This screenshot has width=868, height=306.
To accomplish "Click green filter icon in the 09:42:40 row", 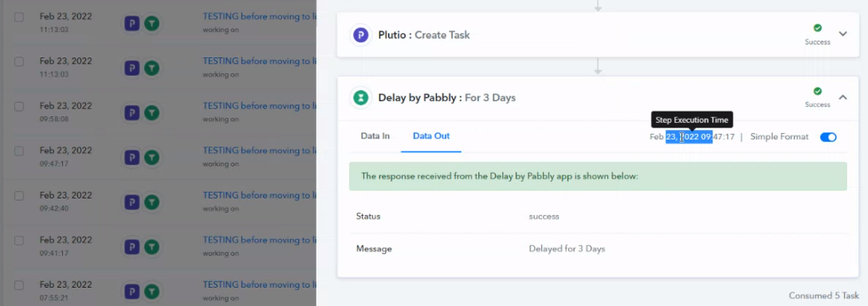I will pyautogui.click(x=151, y=202).
